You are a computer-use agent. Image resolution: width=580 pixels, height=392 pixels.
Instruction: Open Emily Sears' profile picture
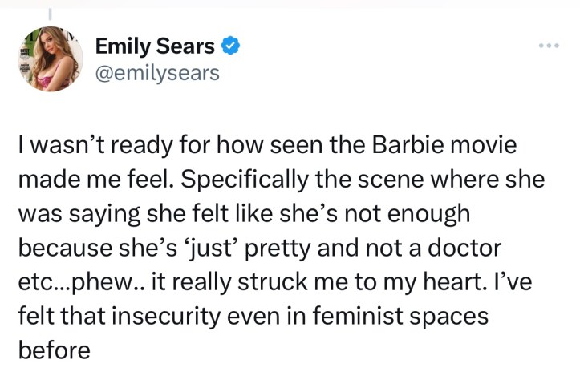pyautogui.click(x=51, y=59)
